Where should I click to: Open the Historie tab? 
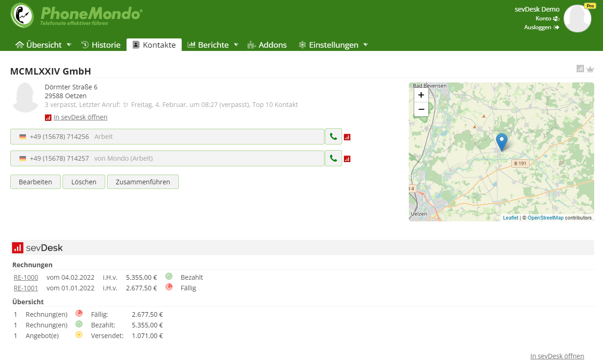(101, 45)
